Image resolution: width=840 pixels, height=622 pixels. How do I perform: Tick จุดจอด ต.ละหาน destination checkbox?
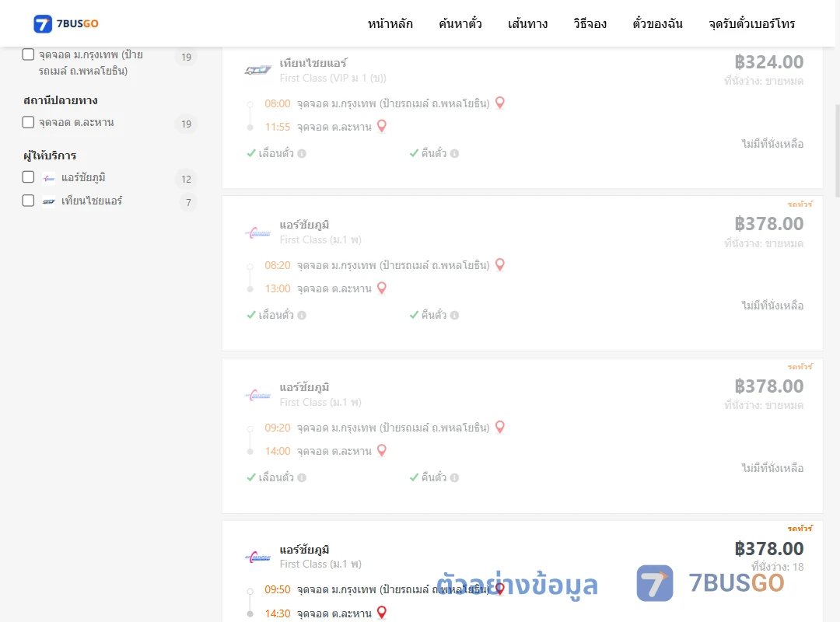29,122
